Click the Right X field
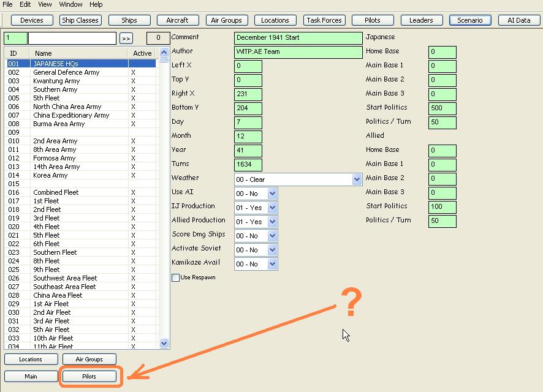543x392 pixels. point(248,94)
